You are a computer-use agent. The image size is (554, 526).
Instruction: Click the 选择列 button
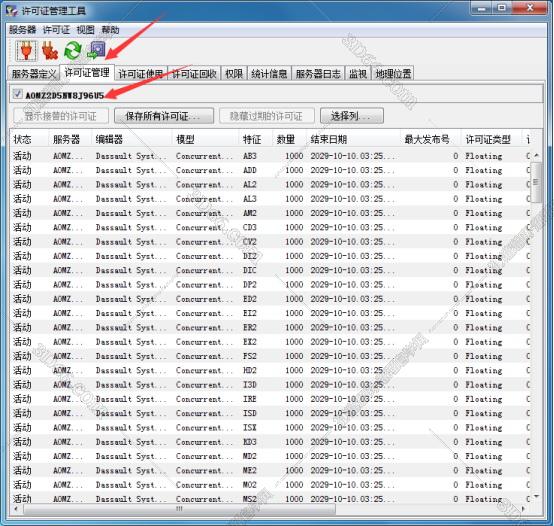coord(352,116)
